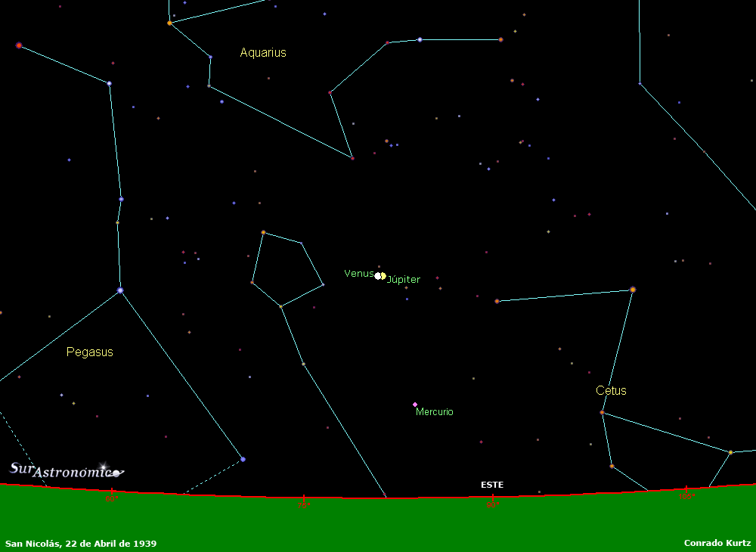Click the Sur Astronómico logo
The image size is (756, 552).
click(x=66, y=470)
